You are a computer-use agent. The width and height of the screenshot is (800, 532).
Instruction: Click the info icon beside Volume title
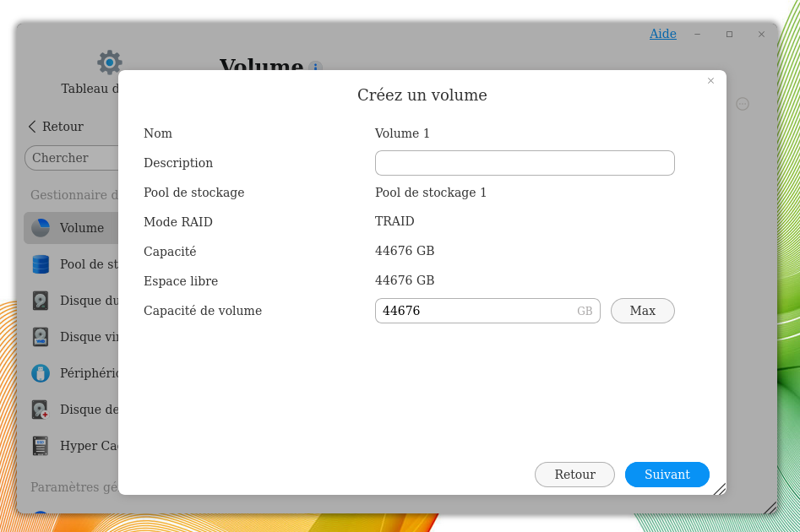coord(315,68)
